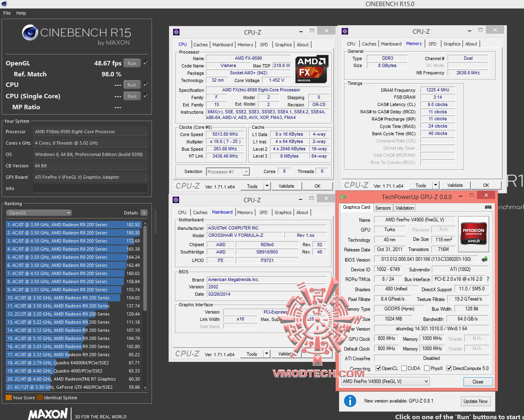Click the blue info icon beside the new version notice
Image resolution: width=524 pixels, height=420 pixels.
tap(350, 401)
